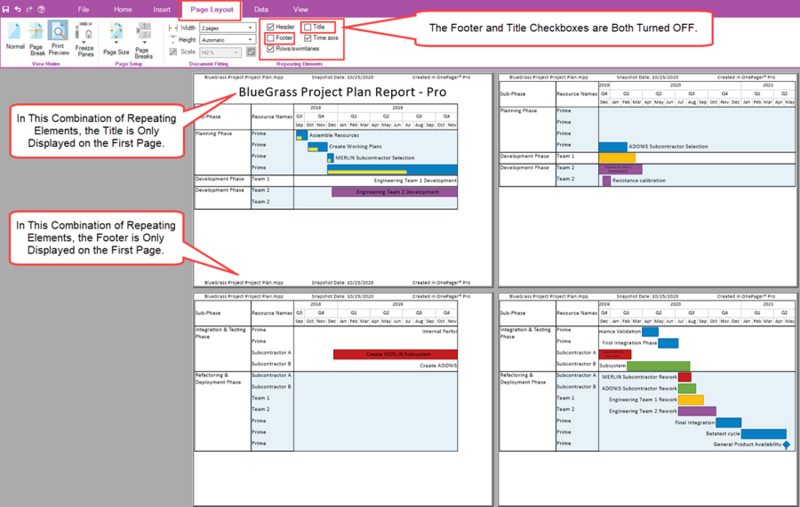Open the Scale percentage combo box
This screenshot has width=800, height=507.
click(220, 52)
